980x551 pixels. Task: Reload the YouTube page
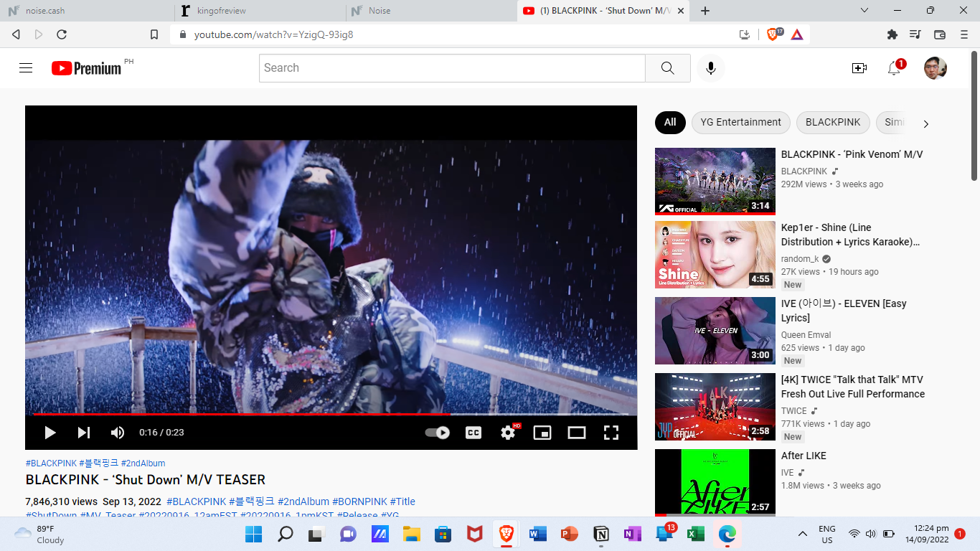[62, 34]
